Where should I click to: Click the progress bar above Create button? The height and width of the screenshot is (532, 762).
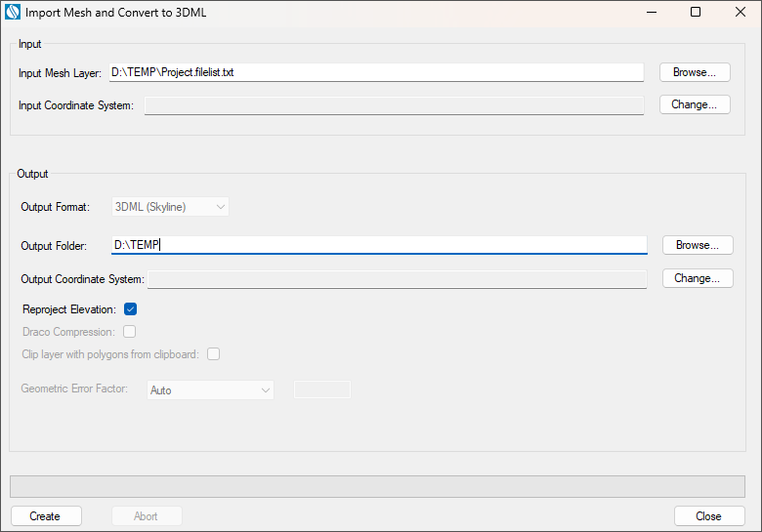[377, 486]
